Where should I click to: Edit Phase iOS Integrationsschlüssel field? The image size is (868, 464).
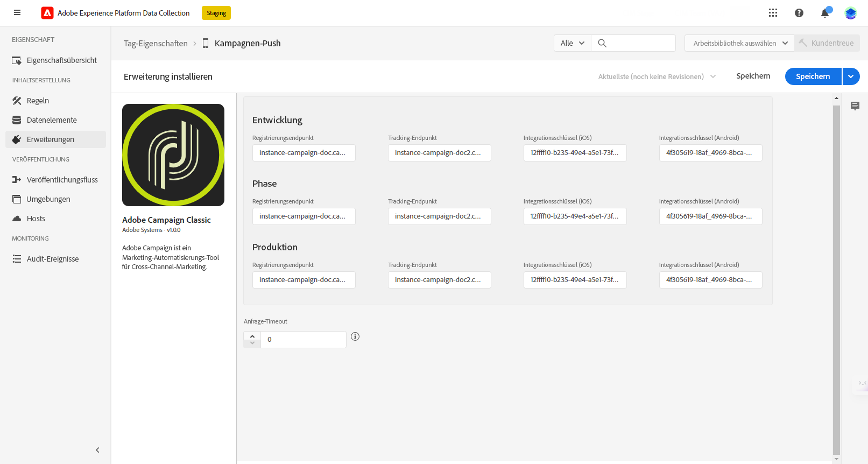tap(575, 216)
